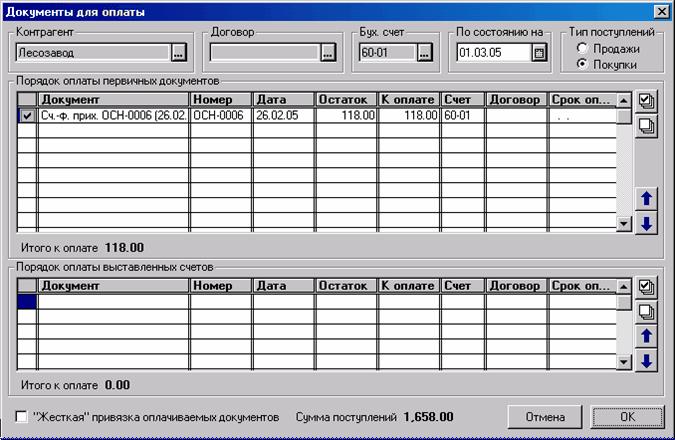
Task: Move primary document down with blue arrow
Action: coord(646,223)
